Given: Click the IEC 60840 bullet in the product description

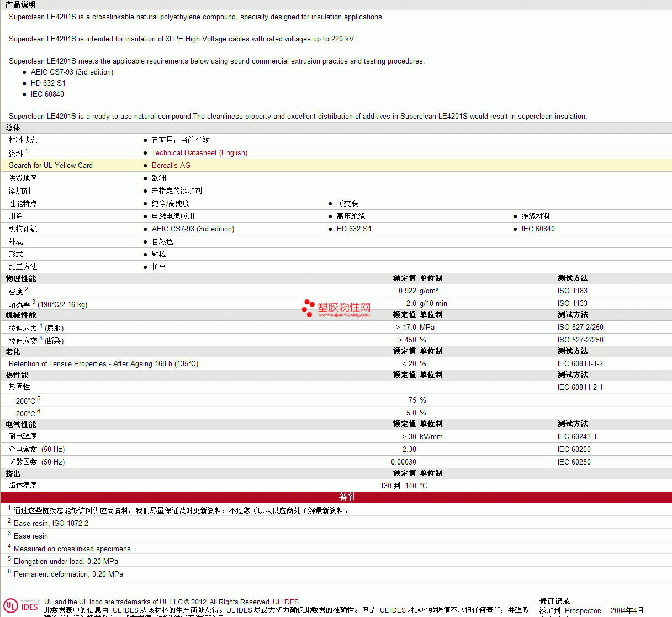Looking at the screenshot, I should pos(47,94).
